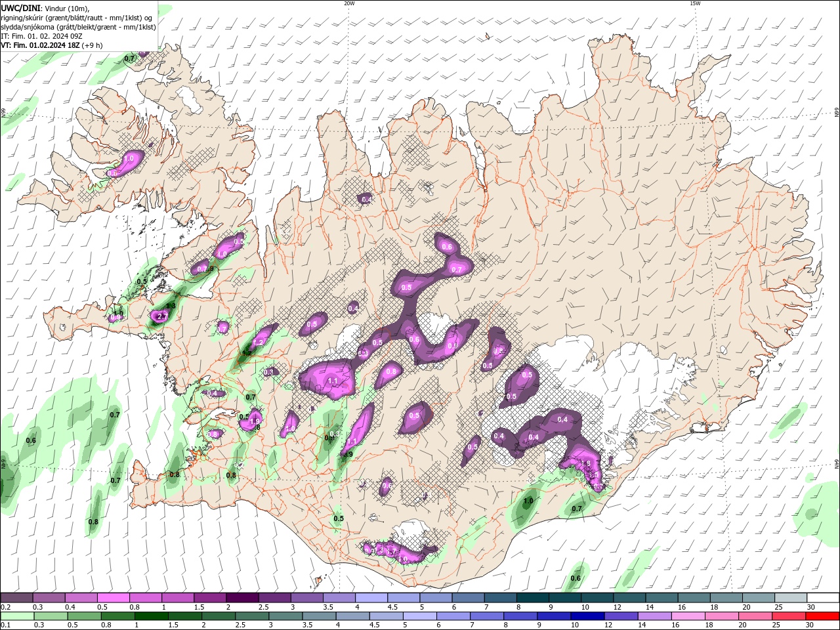Pick the 14 teal swatch in top legend row
The width and height of the screenshot is (840, 630).
pyautogui.click(x=660, y=598)
